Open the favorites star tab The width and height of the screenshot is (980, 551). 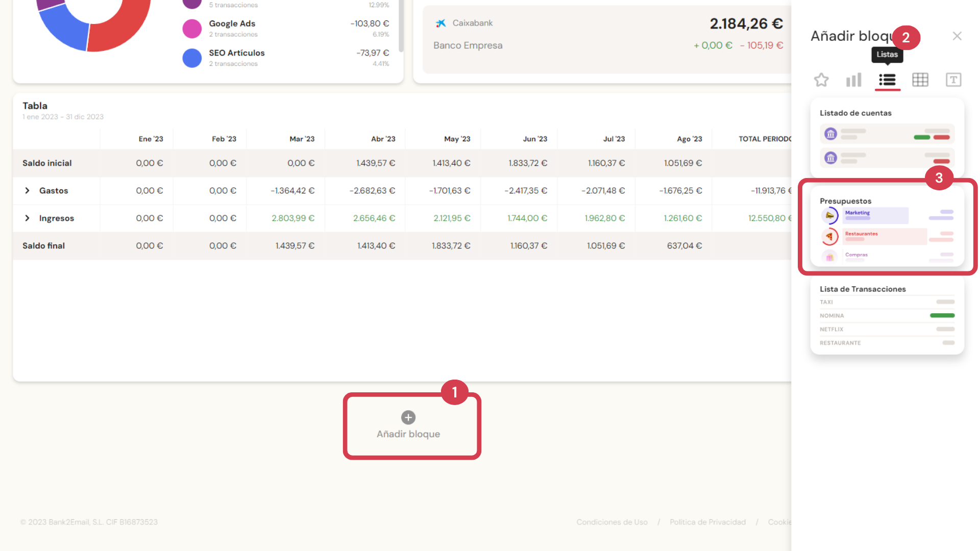(821, 80)
